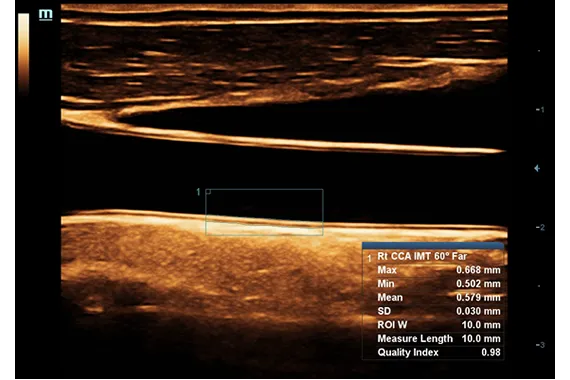Click the Quality Index 0.98 row
570x380 pixels.
tap(439, 352)
